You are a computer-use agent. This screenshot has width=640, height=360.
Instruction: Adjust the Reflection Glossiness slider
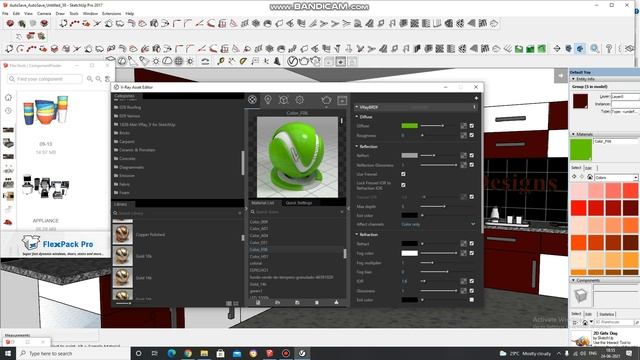[439, 165]
